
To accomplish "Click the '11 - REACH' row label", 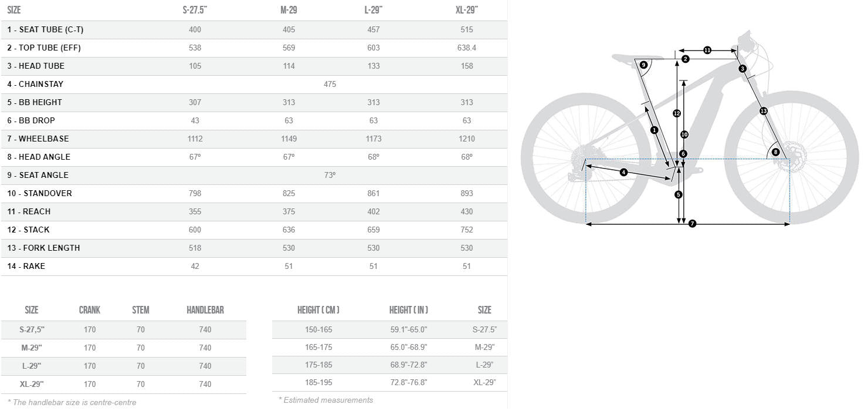I will click(x=29, y=211).
